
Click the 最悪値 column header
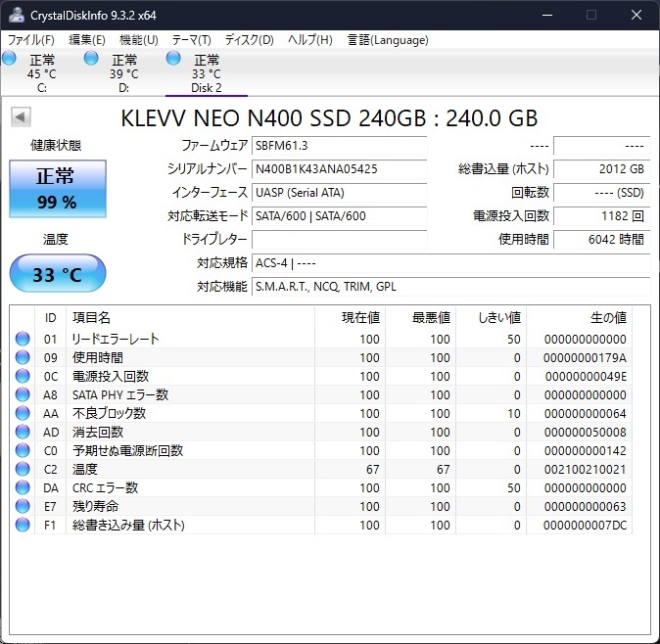420,317
